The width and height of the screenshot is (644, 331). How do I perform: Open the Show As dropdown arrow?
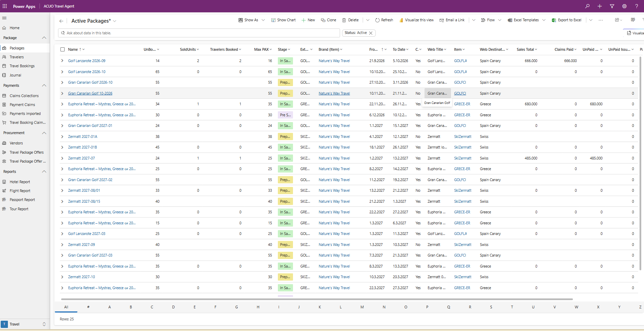tap(263, 20)
